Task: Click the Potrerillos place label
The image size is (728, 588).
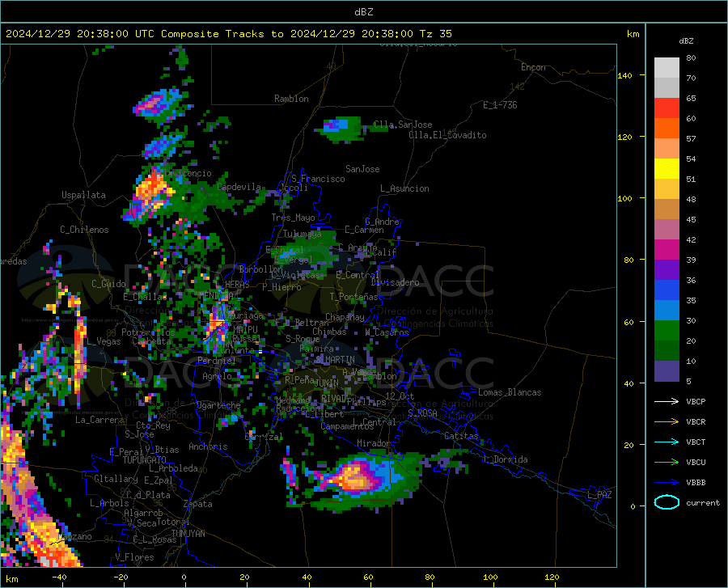Action: point(148,332)
